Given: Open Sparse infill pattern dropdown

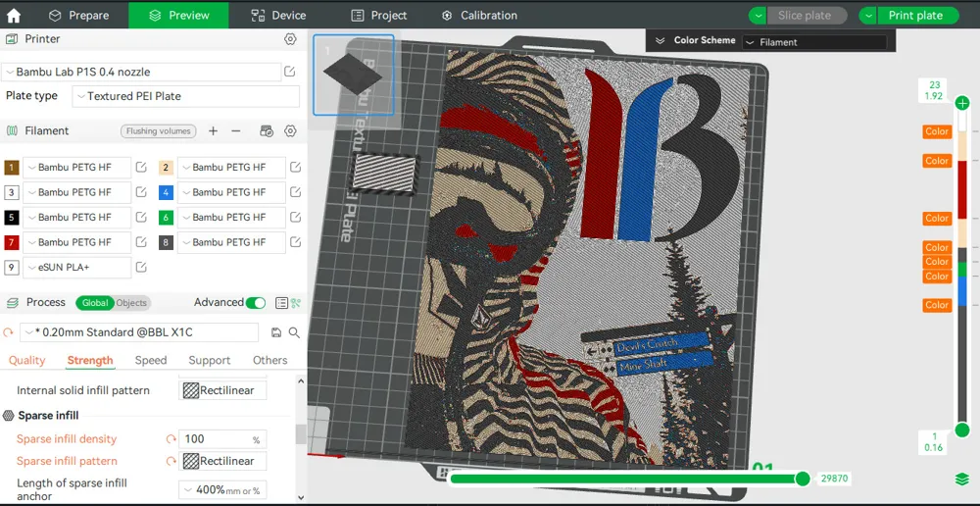Looking at the screenshot, I should [222, 461].
